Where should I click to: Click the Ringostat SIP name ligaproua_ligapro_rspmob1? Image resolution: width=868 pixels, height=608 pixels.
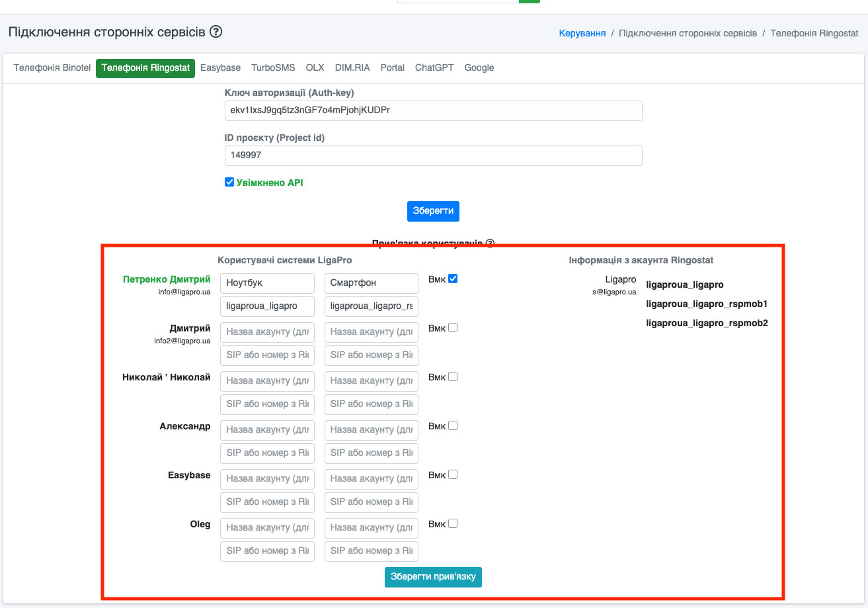707,304
